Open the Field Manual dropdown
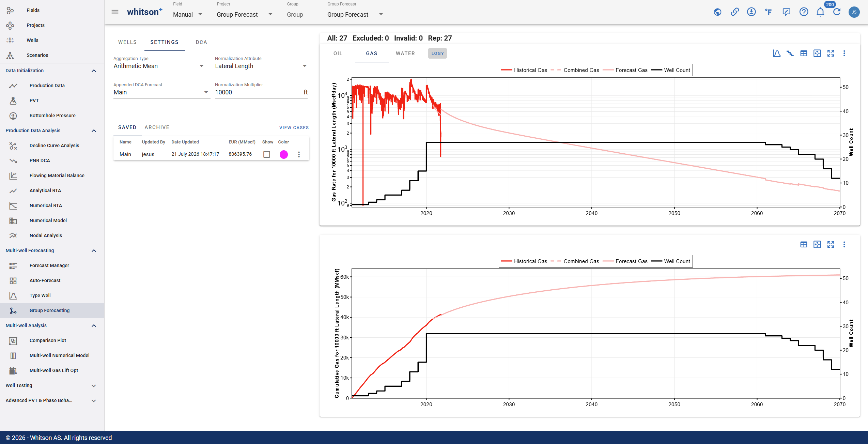The width and height of the screenshot is (868, 444). (188, 15)
